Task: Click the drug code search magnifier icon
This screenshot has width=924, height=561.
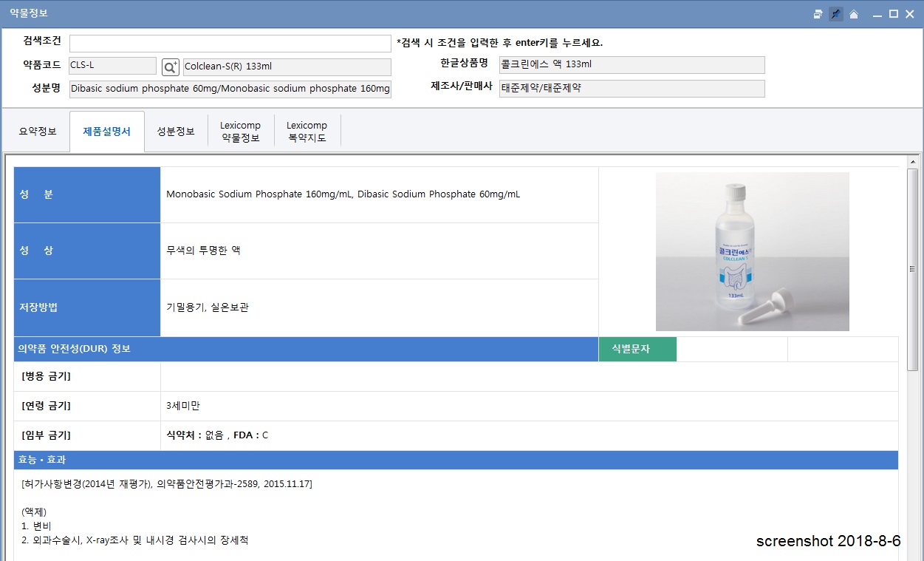Action: tap(171, 67)
